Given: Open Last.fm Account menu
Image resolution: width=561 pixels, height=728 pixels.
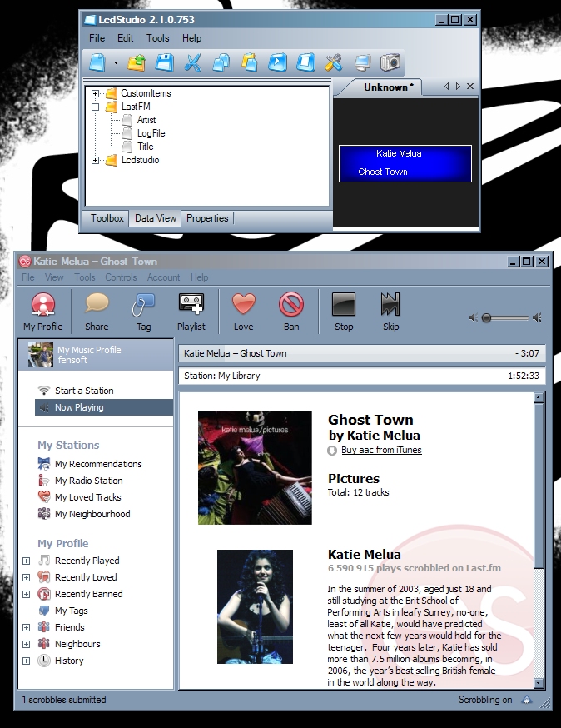Looking at the screenshot, I should 163,277.
